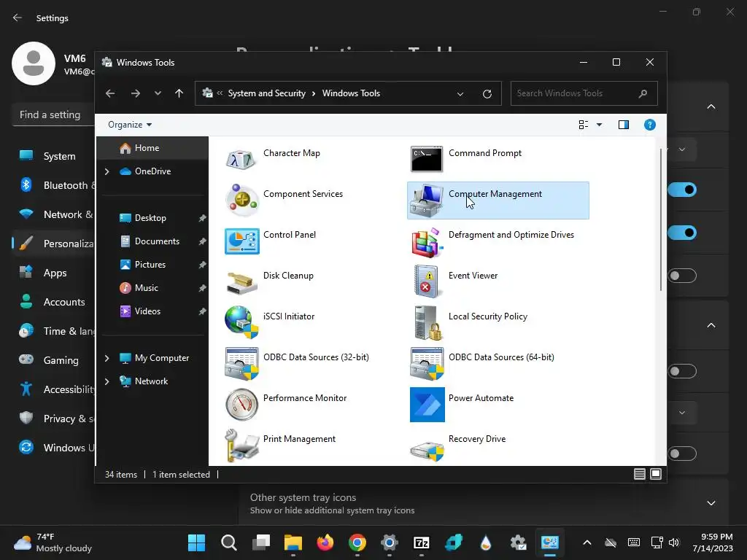This screenshot has width=747, height=560.
Task: Click Search Windows Tools field
Action: tap(584, 93)
